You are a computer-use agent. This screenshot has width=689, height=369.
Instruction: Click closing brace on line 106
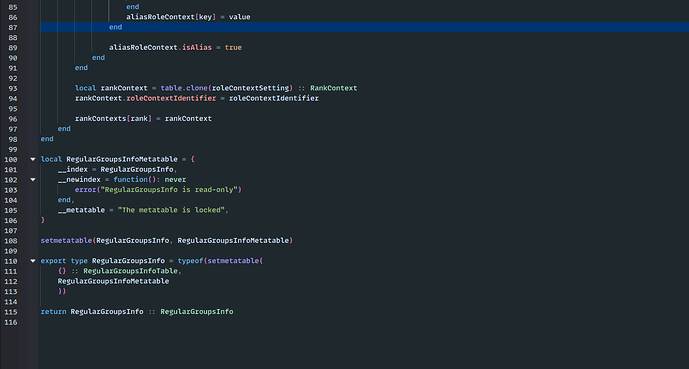43,220
